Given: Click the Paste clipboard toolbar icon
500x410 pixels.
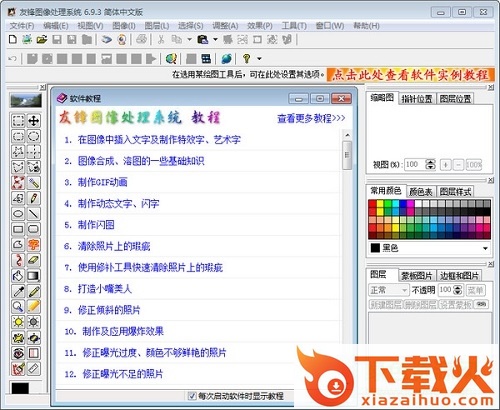Looking at the screenshot, I should [x=203, y=40].
